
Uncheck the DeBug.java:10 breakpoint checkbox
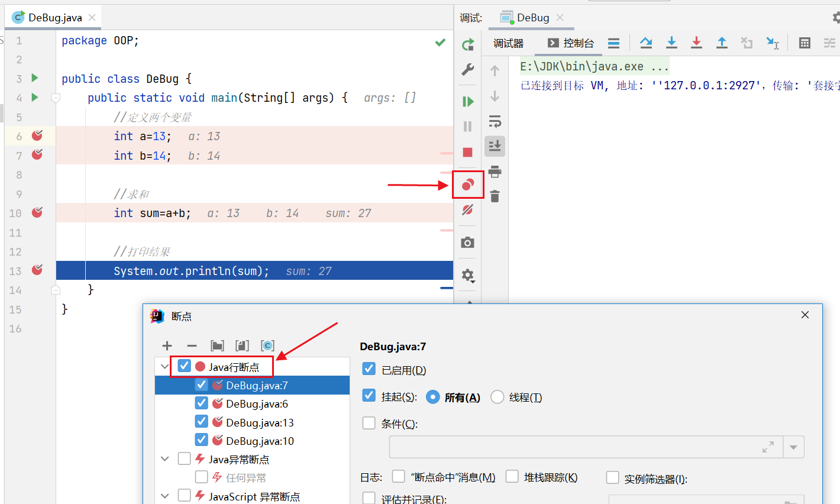(x=202, y=440)
